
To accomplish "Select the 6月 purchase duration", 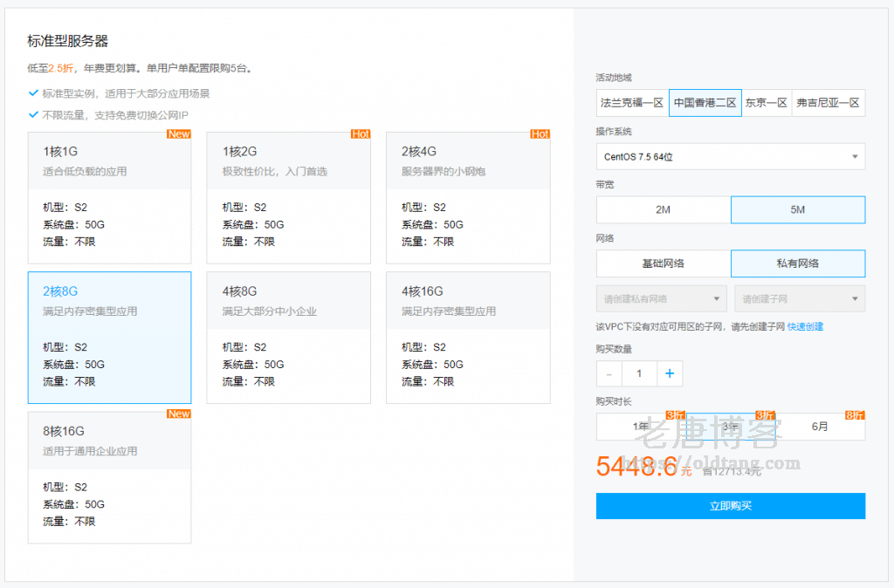I will tap(820, 427).
